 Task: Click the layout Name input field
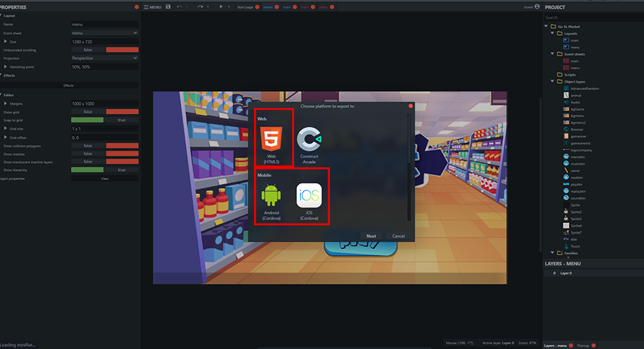click(104, 24)
